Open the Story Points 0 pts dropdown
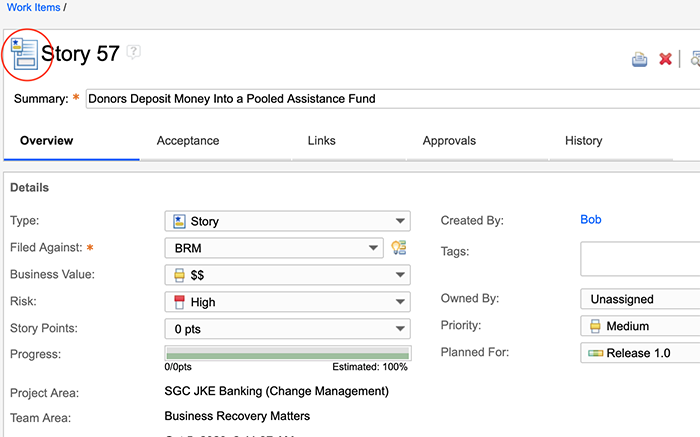The height and width of the screenshot is (437, 700). [x=287, y=329]
